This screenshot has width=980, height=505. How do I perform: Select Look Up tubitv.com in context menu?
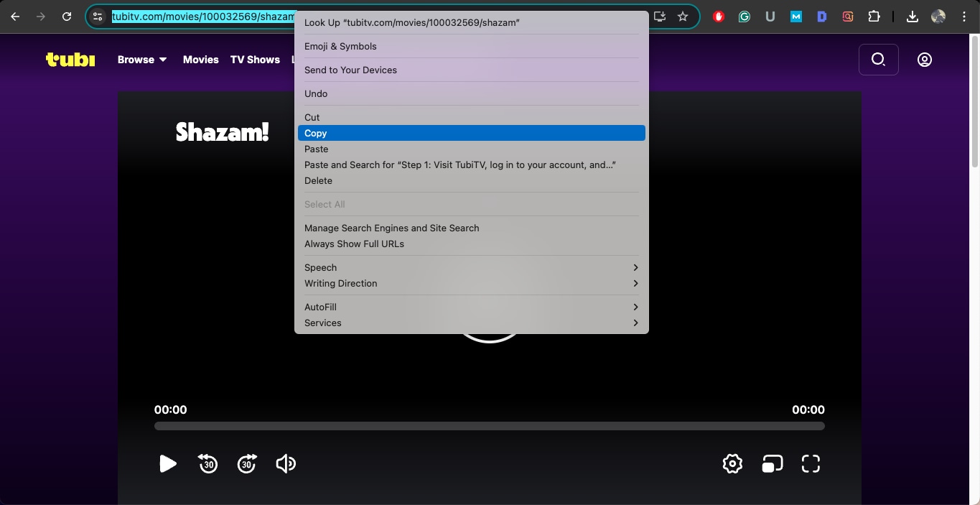coord(472,22)
